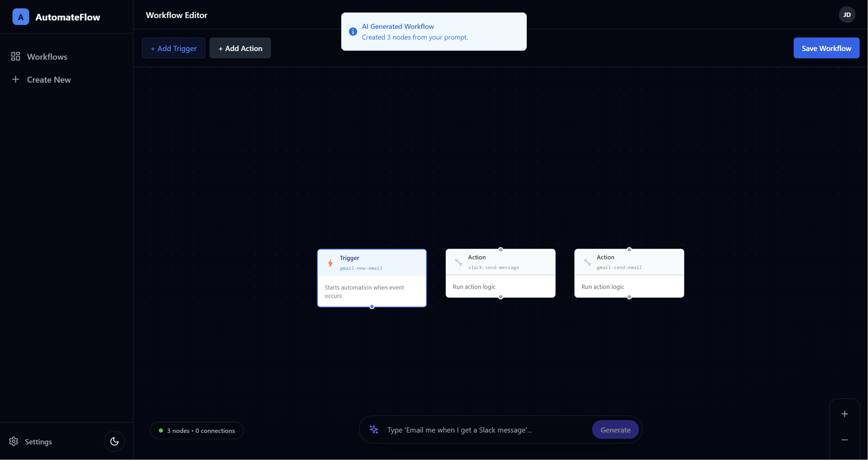Click the wrench icon on the gmail-send-email node

[x=587, y=262]
